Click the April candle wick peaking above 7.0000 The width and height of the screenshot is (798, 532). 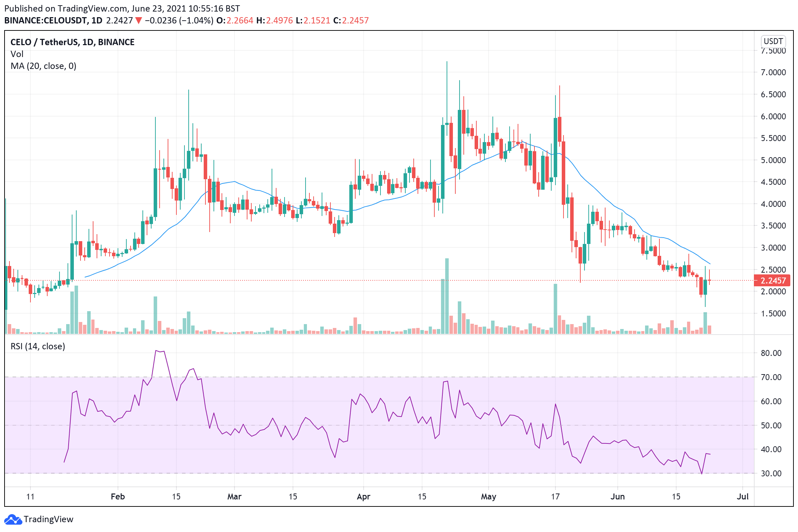(x=447, y=92)
